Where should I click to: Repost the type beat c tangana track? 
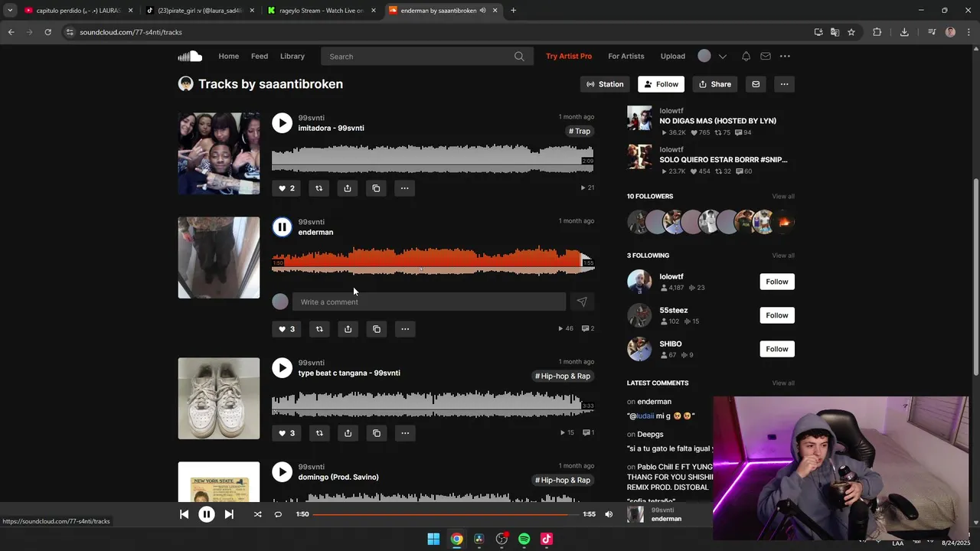tap(319, 433)
